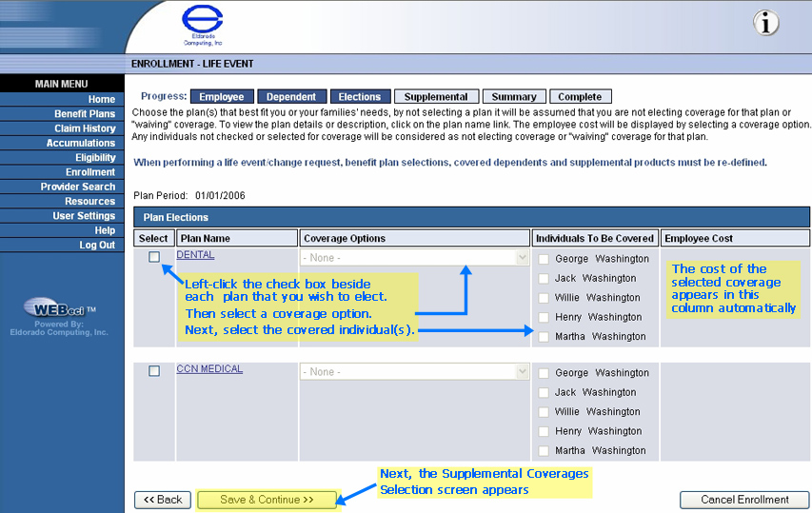Click the Eldorado Computing logo
Screen dimensions: 812x513
coord(203,26)
